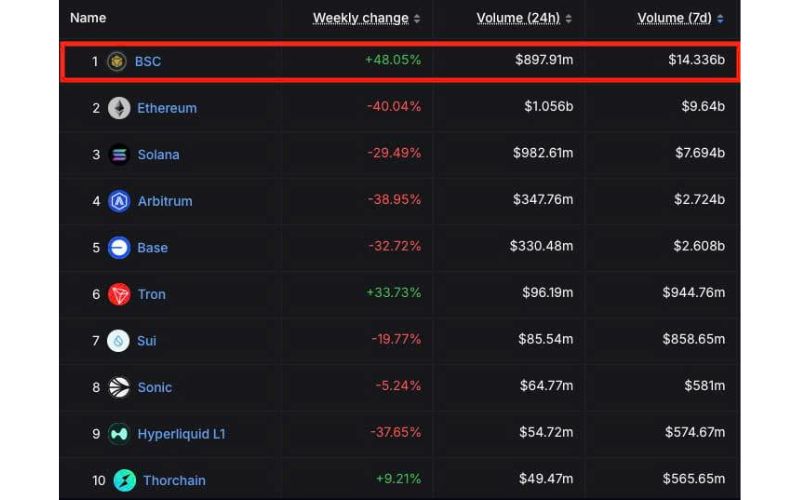Open the Solana chain link
The width and height of the screenshot is (800, 500).
click(158, 154)
